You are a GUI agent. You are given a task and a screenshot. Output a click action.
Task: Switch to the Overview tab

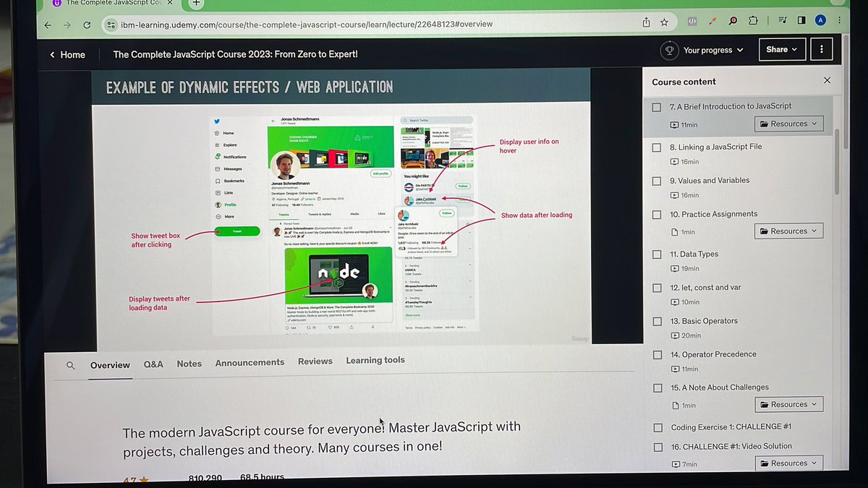pyautogui.click(x=110, y=365)
